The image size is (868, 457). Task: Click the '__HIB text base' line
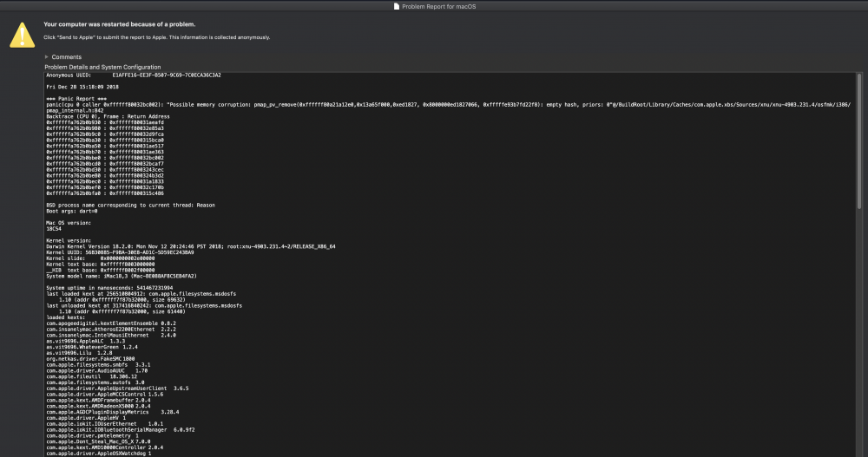click(100, 271)
